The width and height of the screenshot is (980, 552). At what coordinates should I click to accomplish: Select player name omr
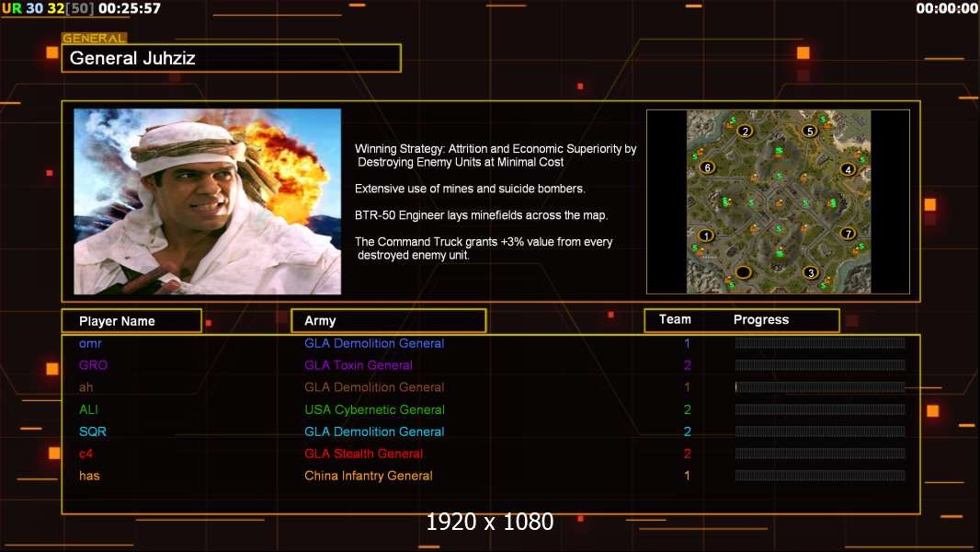pos(90,343)
